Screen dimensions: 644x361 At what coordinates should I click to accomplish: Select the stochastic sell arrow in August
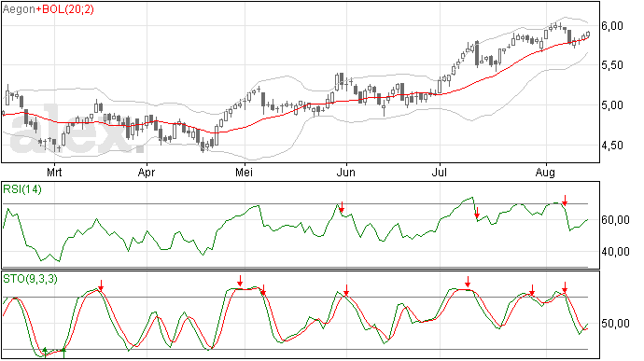tap(565, 287)
